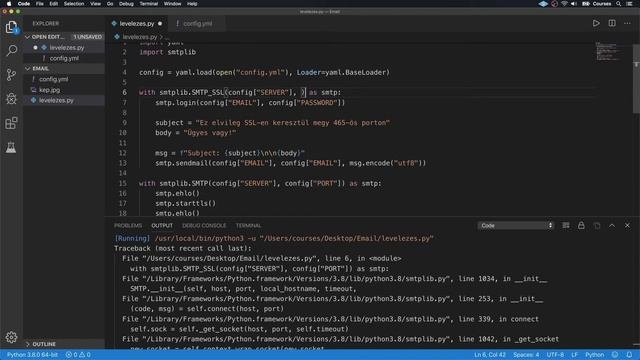Expand the Outline section
This screenshot has height=360, width=640.
point(64,344)
